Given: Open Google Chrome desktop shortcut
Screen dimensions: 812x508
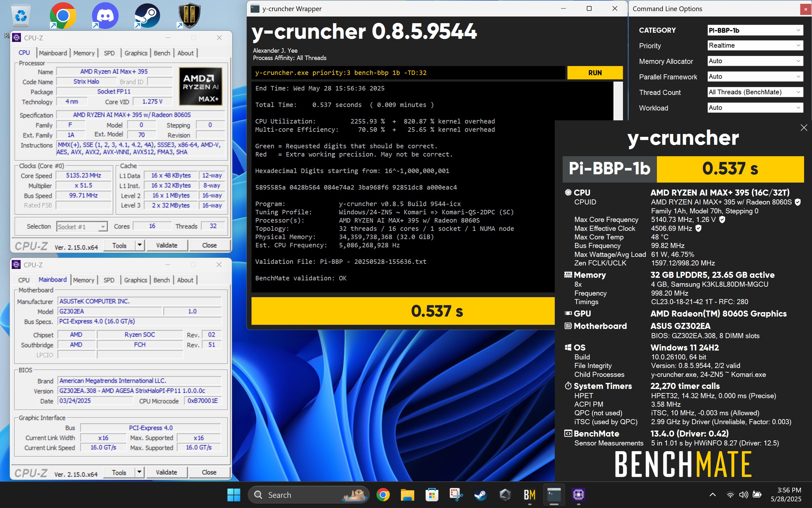Looking at the screenshot, I should (x=62, y=16).
